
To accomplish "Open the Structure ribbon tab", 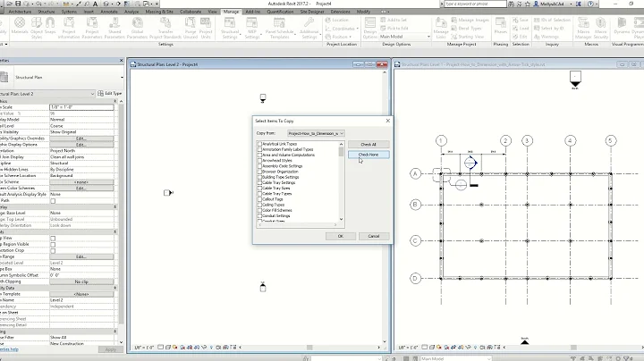I will 47,12.
